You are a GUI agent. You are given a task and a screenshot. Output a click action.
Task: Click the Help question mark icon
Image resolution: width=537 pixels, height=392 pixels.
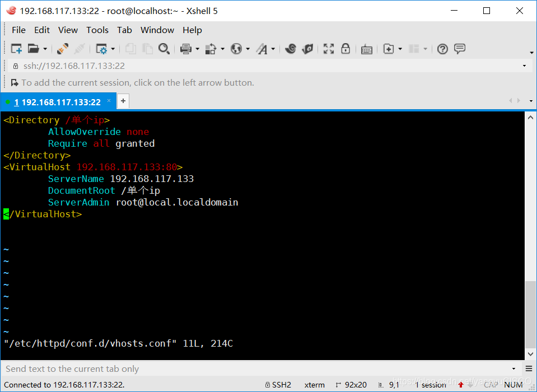tap(442, 49)
